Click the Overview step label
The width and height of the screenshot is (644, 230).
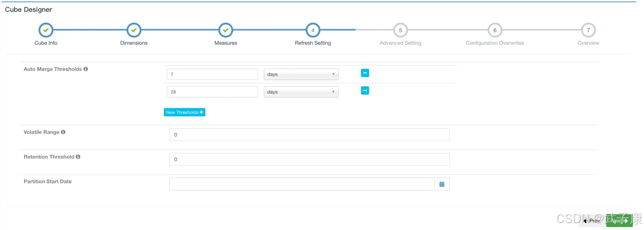coord(588,43)
